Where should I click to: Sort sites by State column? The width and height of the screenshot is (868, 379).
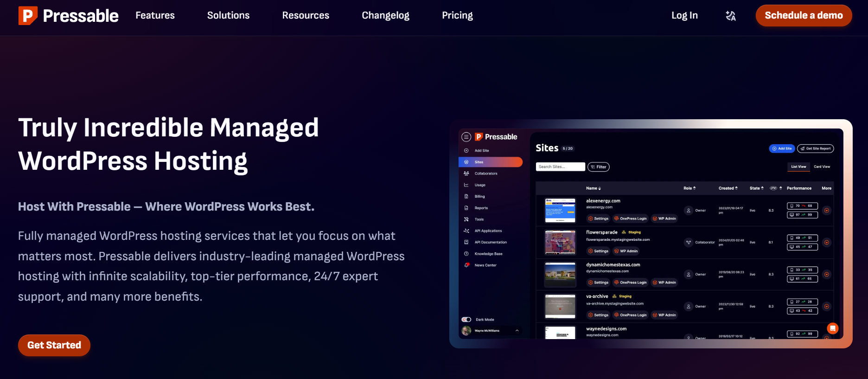757,188
